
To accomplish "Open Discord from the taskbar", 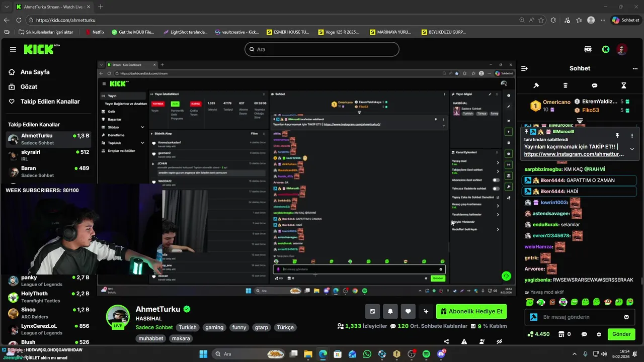I will coord(441,354).
